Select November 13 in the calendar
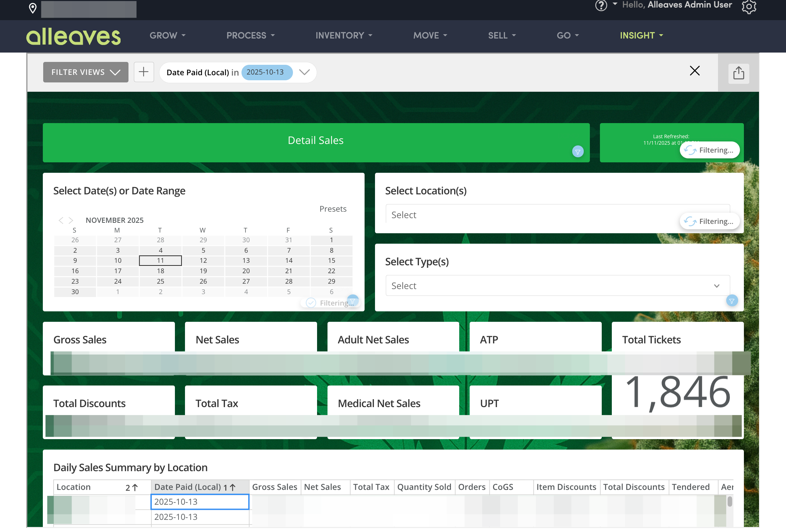Viewport: 786px width, 532px height. [246, 260]
